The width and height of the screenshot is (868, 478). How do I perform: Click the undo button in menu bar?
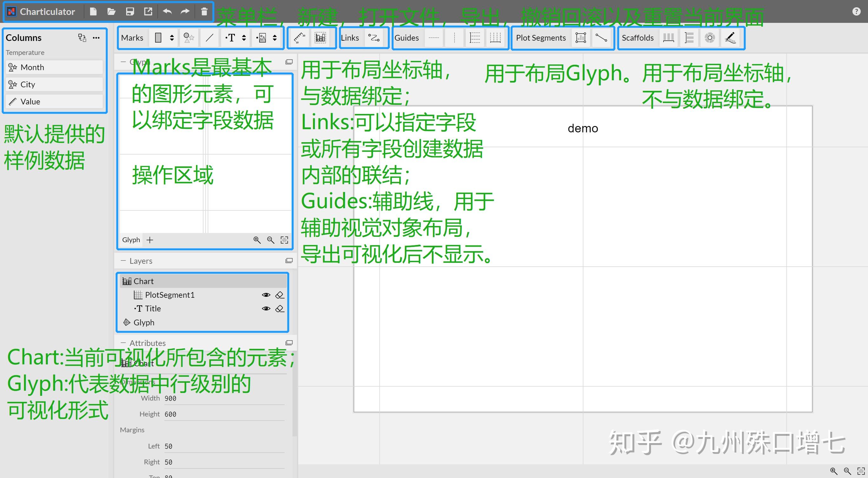168,11
